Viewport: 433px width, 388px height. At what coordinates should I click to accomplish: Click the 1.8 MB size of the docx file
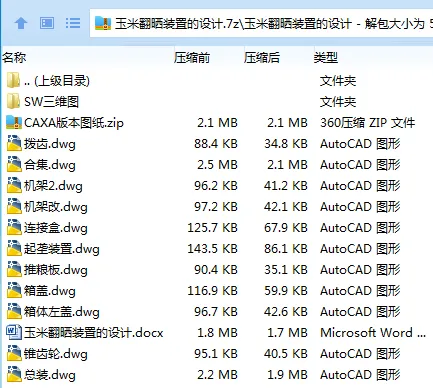click(x=217, y=333)
